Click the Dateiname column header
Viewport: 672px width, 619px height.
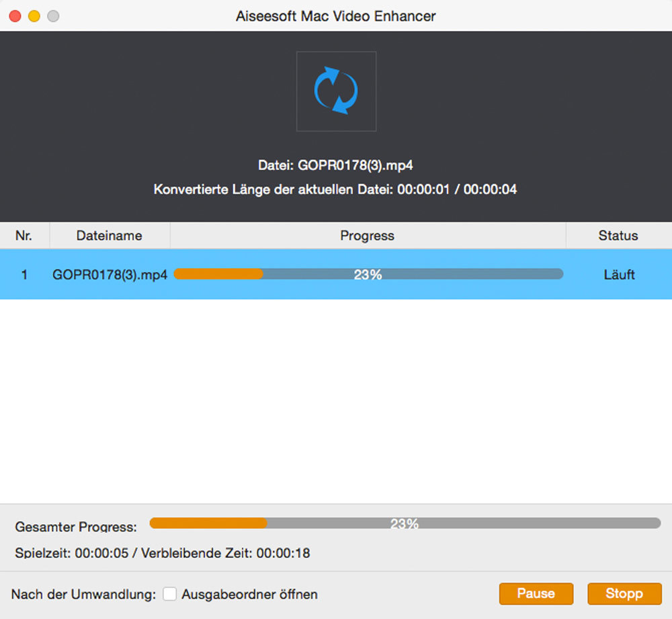tap(110, 235)
